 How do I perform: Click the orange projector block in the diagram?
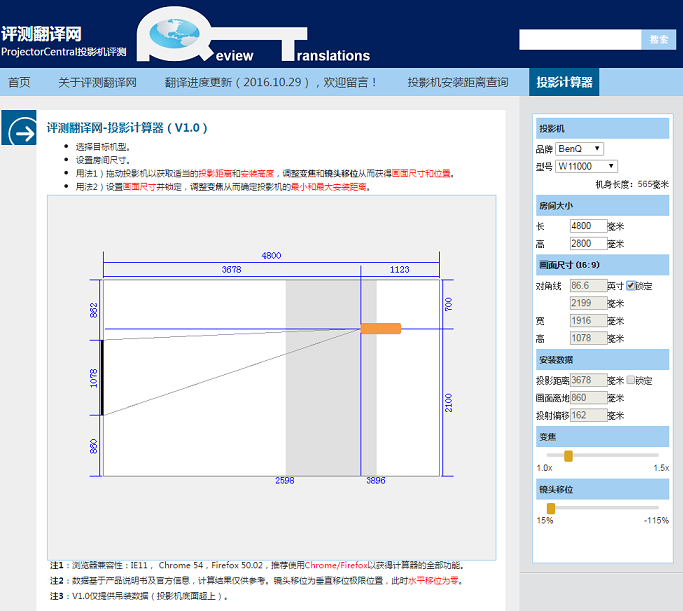pyautogui.click(x=381, y=328)
